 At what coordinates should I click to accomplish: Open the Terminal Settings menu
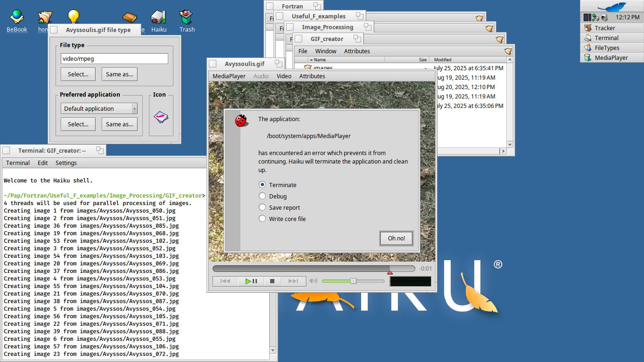[x=66, y=163]
